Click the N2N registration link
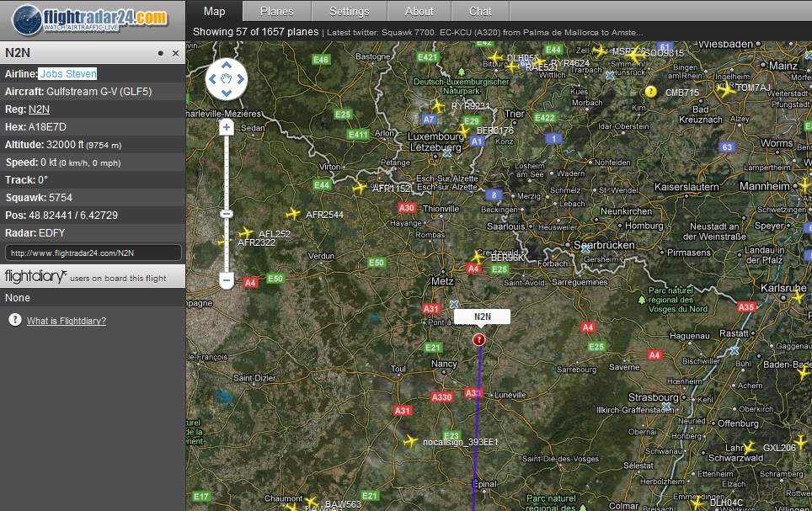This screenshot has height=511, width=812. [39, 109]
